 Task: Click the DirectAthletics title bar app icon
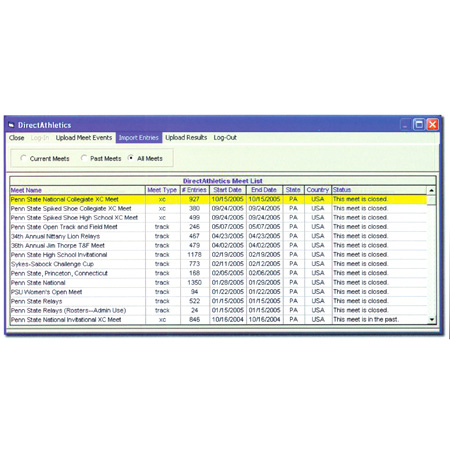coord(11,125)
